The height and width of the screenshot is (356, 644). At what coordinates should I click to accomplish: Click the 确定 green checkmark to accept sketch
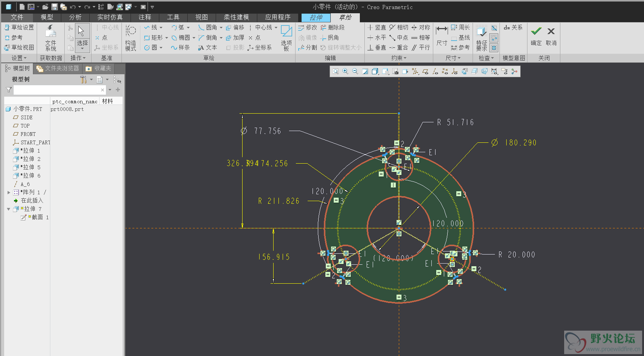[536, 31]
